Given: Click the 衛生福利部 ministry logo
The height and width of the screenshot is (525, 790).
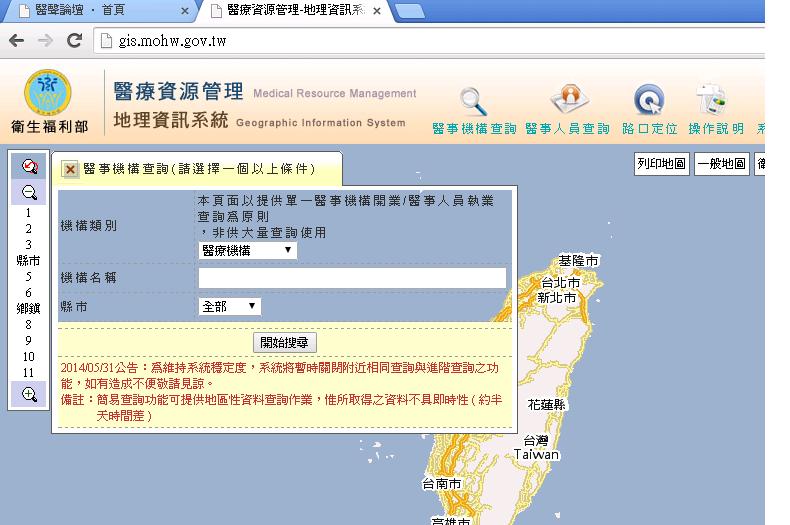Looking at the screenshot, I should pos(48,93).
